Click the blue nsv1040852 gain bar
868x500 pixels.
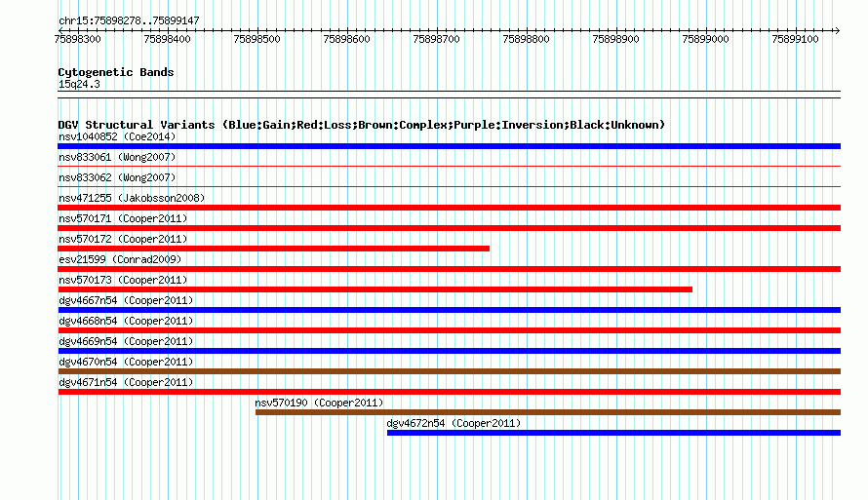click(x=449, y=146)
